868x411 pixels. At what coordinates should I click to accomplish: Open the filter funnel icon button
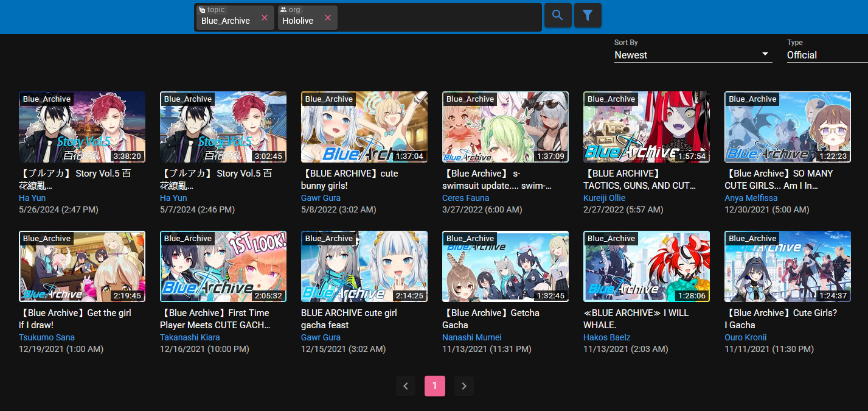tap(588, 16)
